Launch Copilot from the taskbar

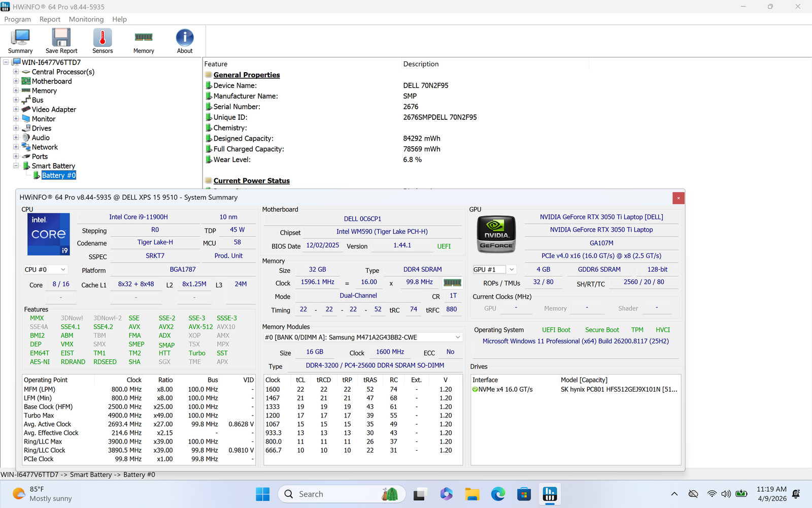tap(446, 494)
